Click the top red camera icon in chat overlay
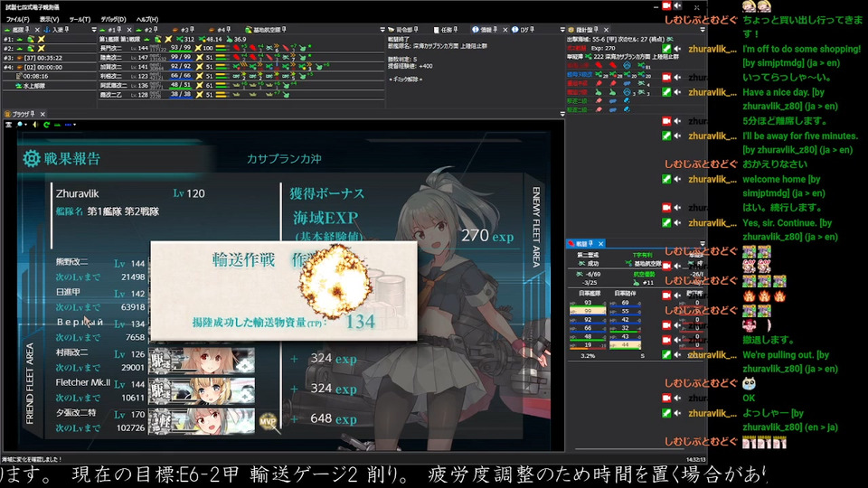Image resolution: width=868 pixels, height=488 pixels. tap(666, 5)
